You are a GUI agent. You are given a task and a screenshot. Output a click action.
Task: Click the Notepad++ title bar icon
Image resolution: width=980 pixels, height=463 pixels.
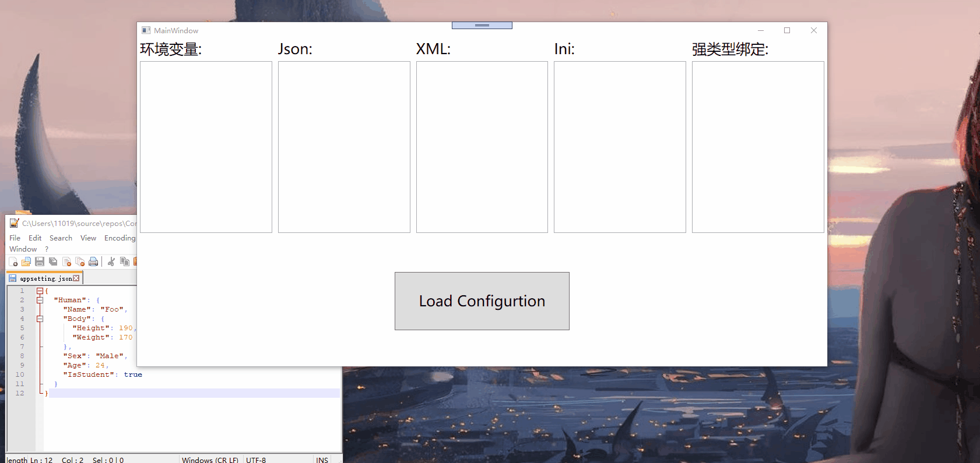point(15,223)
